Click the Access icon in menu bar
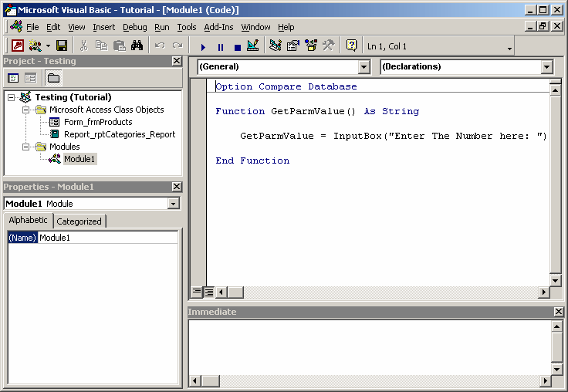The width and height of the screenshot is (568, 392). 16,26
